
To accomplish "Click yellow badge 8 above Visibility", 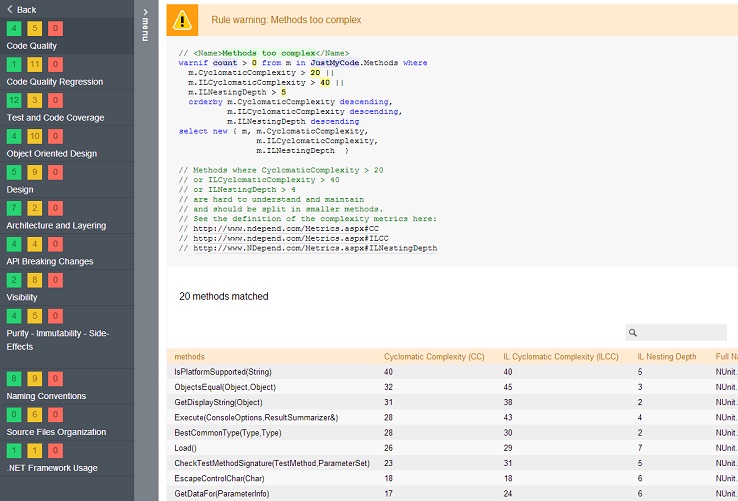I will 34,280.
